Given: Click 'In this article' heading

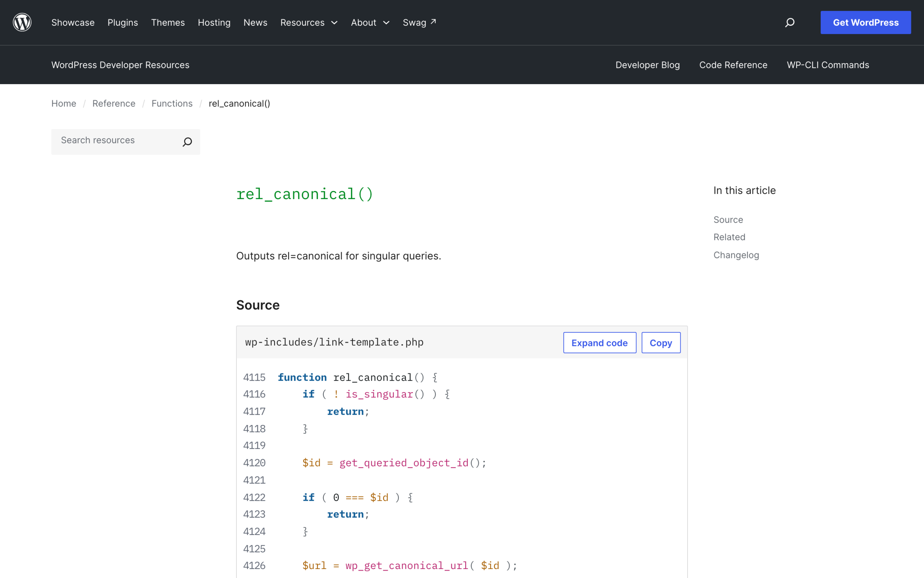Looking at the screenshot, I should pos(745,190).
